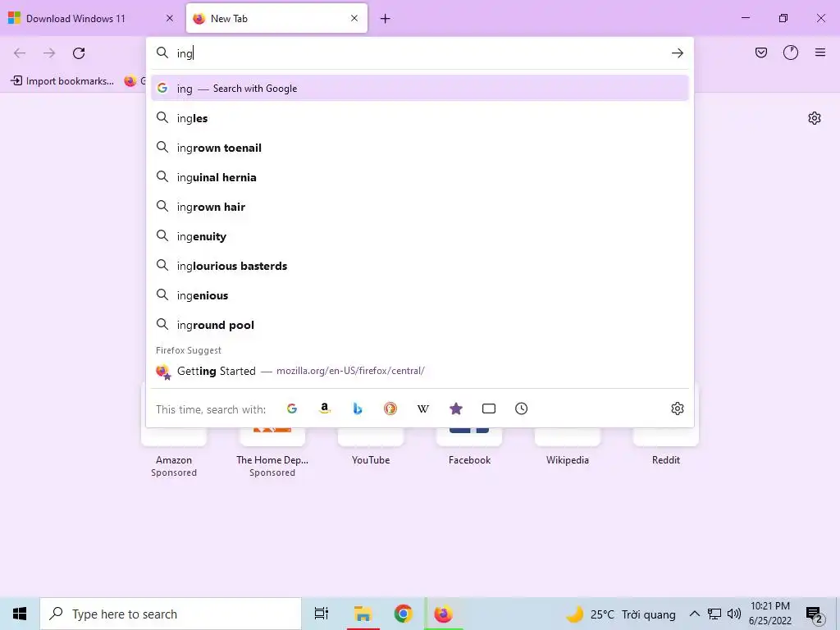840x630 pixels.
Task: Open Google Chrome from the taskbar
Action: click(403, 614)
